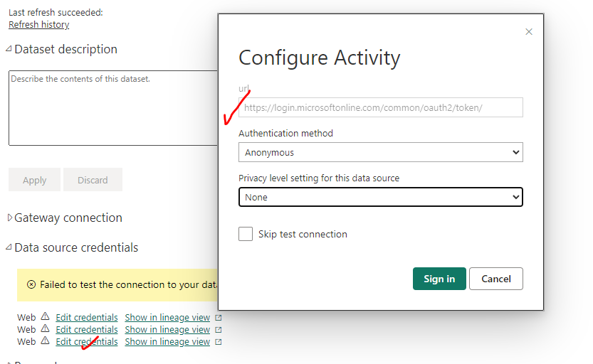Click the Sign in button

[x=439, y=279]
